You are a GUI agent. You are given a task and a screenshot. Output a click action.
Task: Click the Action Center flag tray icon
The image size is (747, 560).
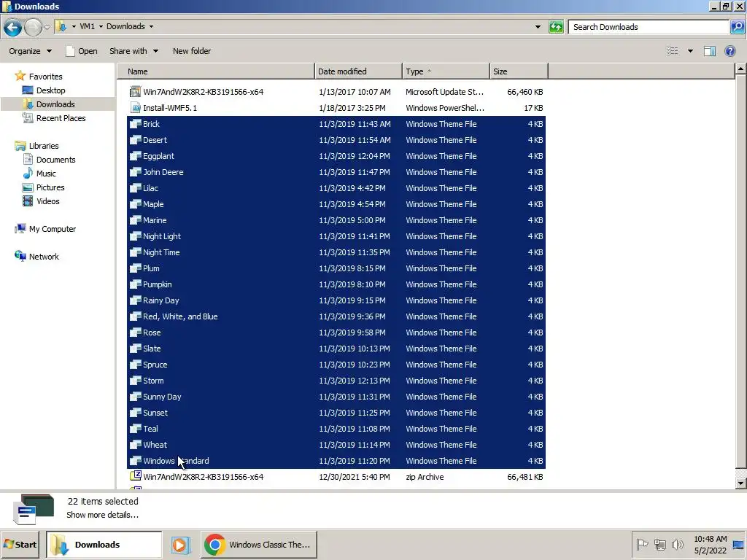pyautogui.click(x=642, y=544)
